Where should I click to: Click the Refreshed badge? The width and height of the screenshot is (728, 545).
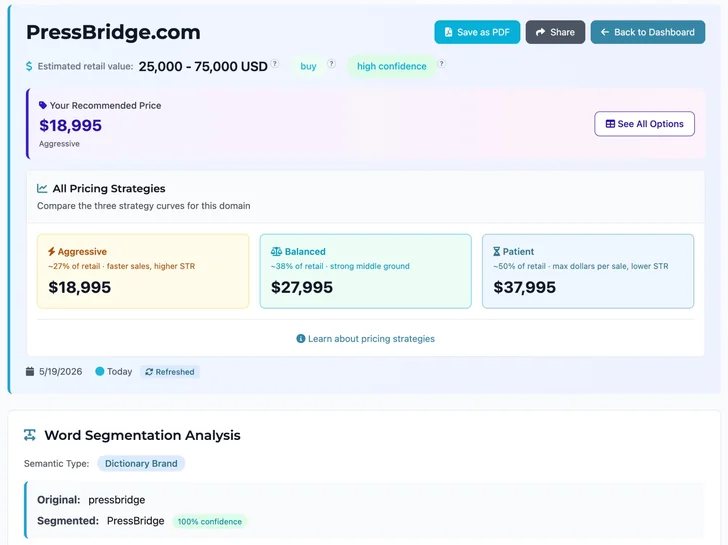[170, 372]
